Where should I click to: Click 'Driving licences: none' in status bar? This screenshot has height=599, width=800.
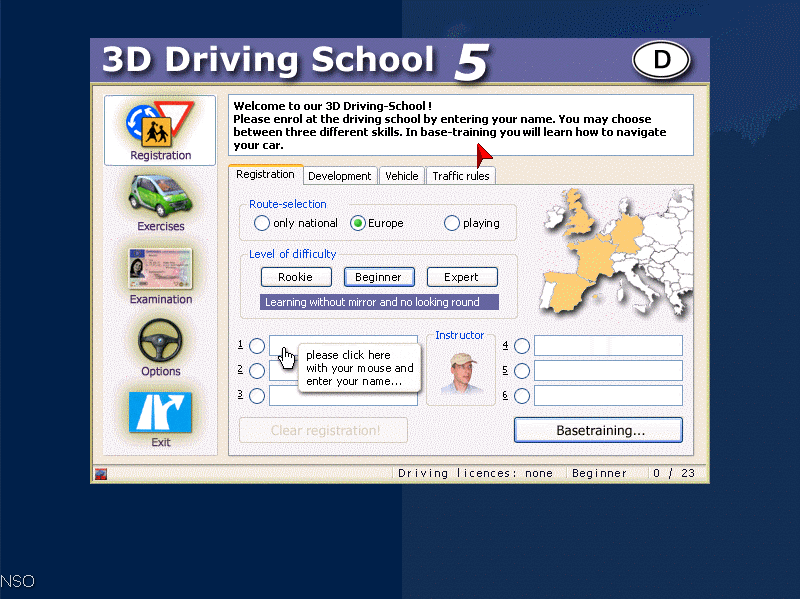click(x=475, y=473)
